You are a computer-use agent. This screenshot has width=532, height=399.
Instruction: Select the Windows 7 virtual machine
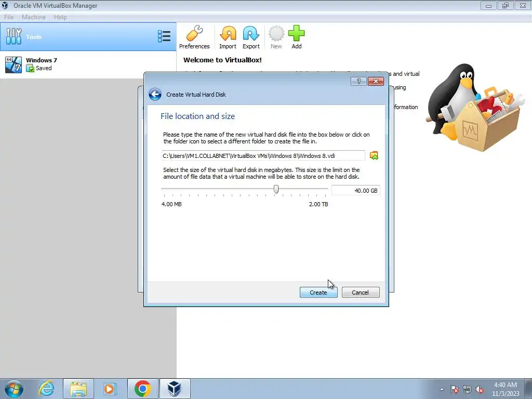pyautogui.click(x=88, y=64)
